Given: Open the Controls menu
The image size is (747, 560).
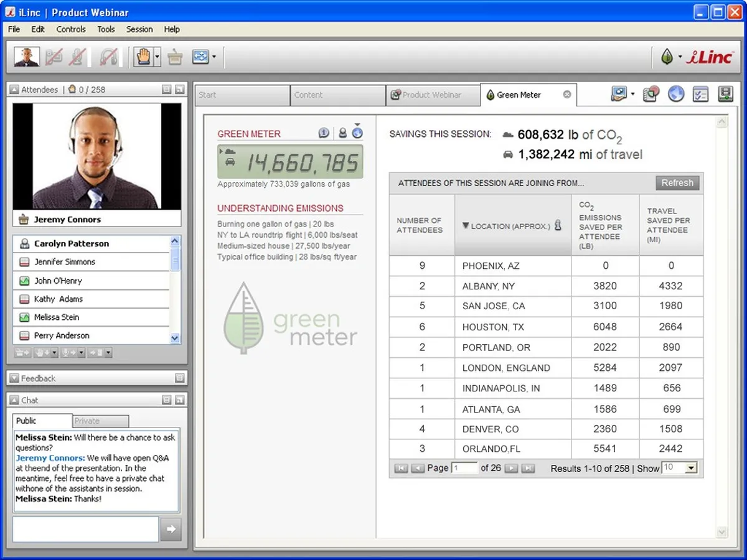Looking at the screenshot, I should click(x=71, y=29).
